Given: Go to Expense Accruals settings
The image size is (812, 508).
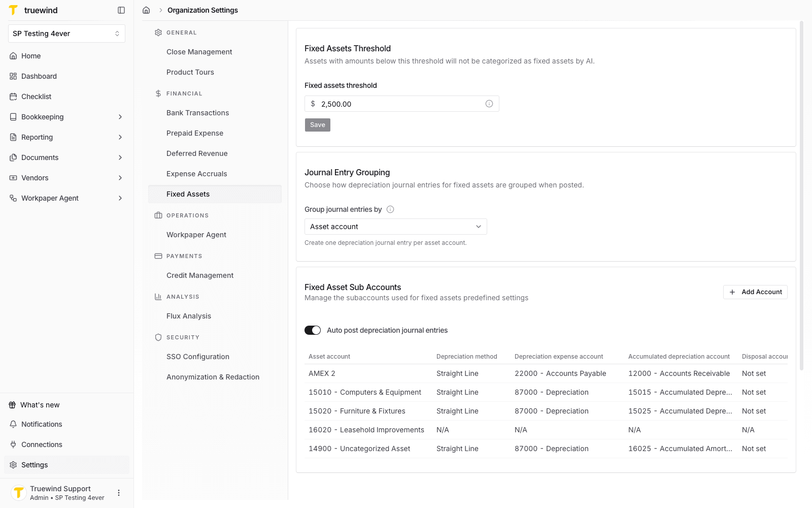Looking at the screenshot, I should click(215, 174).
